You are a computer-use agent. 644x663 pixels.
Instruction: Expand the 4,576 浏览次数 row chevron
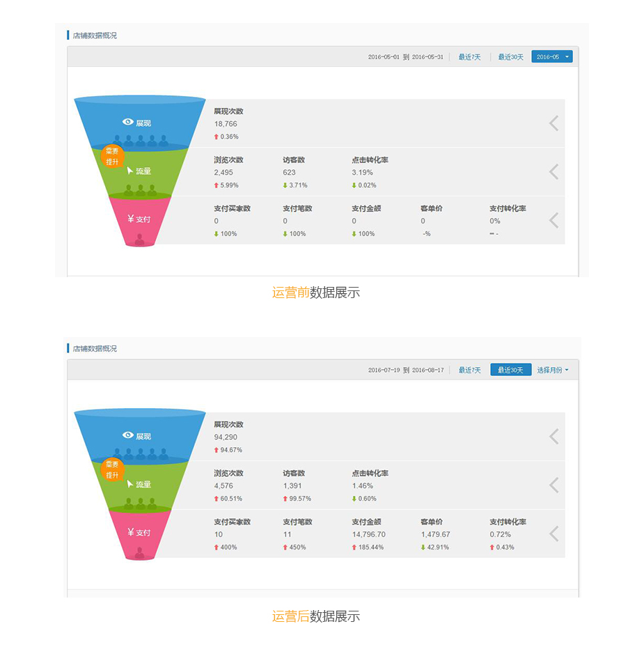[x=554, y=485]
